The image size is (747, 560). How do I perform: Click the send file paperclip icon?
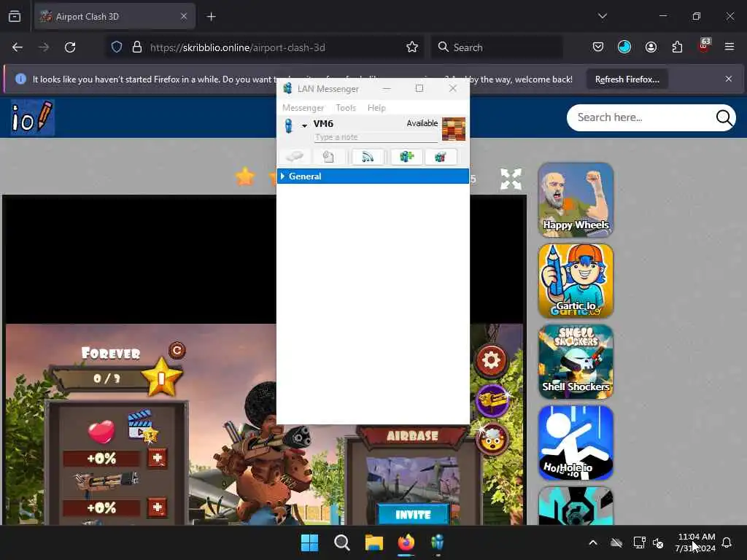coord(328,157)
